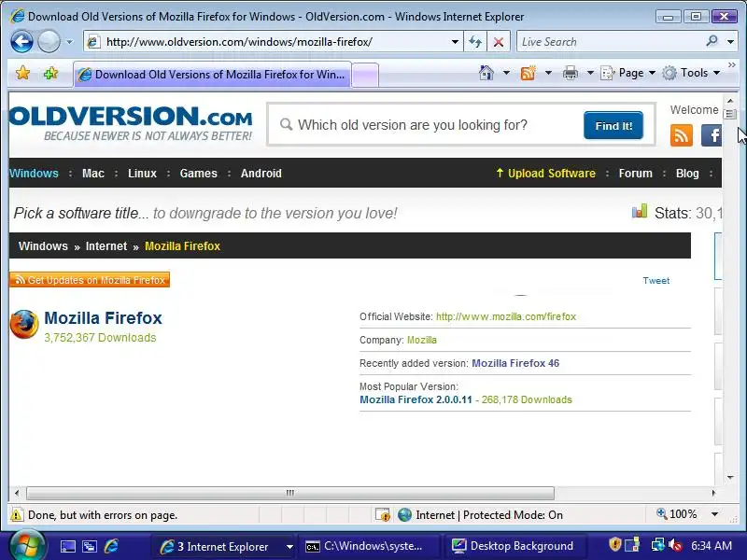Open the recent pages dropdown beside Forward

coord(69,42)
